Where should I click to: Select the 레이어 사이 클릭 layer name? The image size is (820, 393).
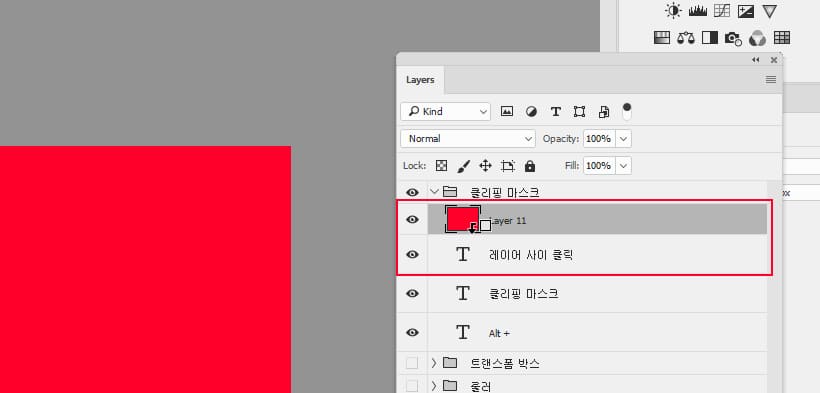pyautogui.click(x=531, y=255)
